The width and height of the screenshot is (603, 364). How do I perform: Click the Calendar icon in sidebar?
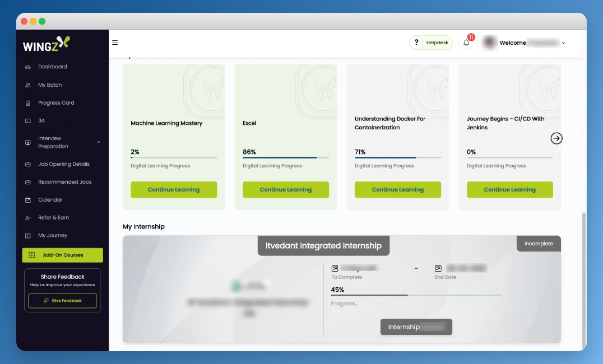point(28,200)
